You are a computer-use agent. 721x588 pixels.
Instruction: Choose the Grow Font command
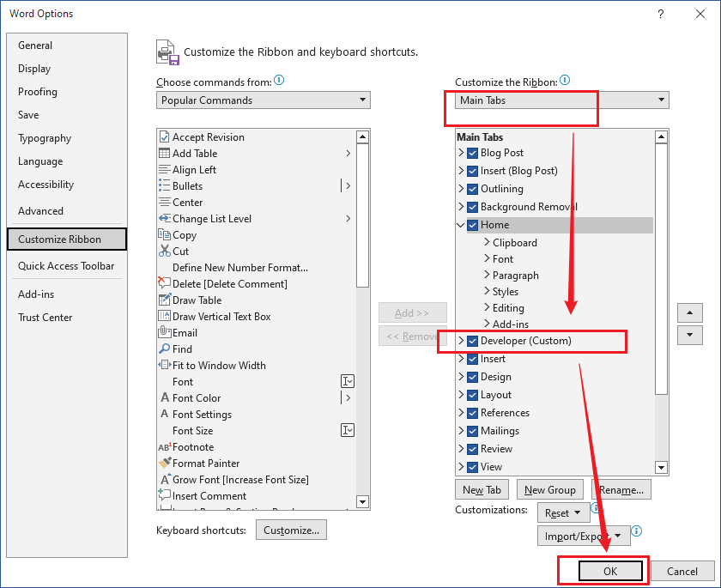(256, 480)
